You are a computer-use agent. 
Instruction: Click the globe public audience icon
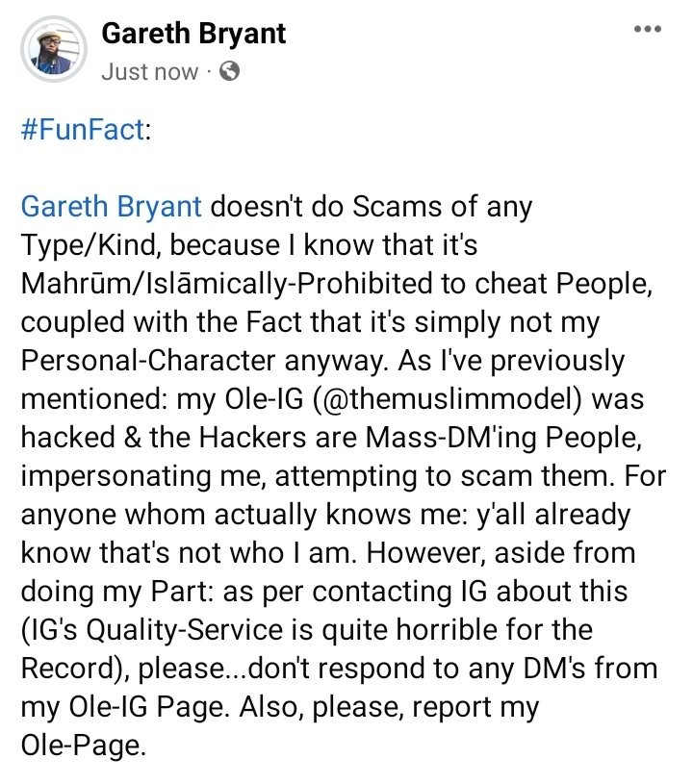pyautogui.click(x=229, y=71)
